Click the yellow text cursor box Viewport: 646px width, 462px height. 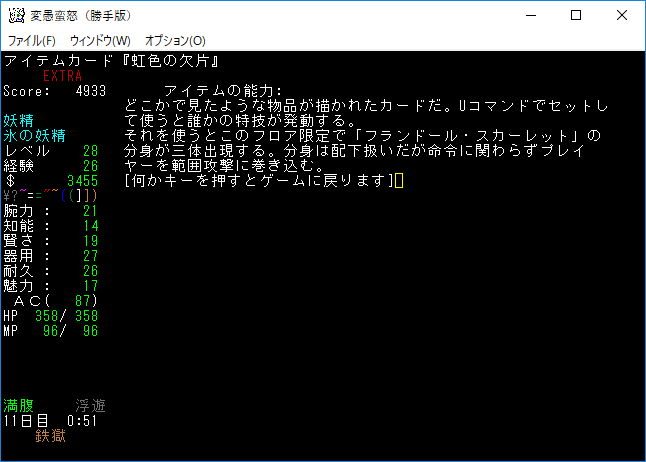(x=398, y=180)
